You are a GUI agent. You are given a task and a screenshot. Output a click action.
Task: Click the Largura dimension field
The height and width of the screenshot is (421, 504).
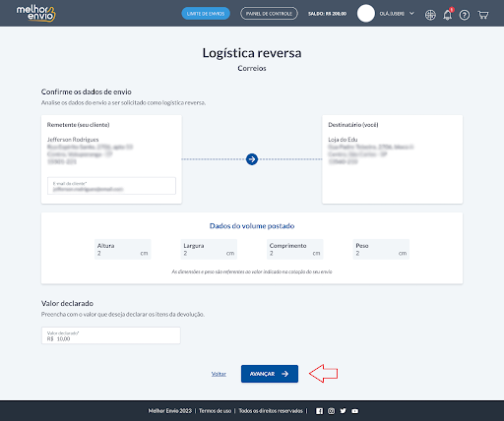[x=209, y=250]
